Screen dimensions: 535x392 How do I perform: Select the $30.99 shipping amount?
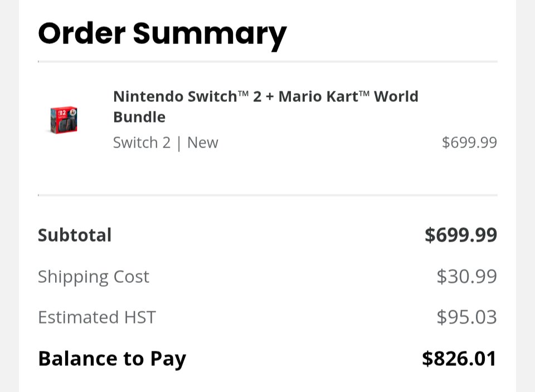click(x=467, y=276)
